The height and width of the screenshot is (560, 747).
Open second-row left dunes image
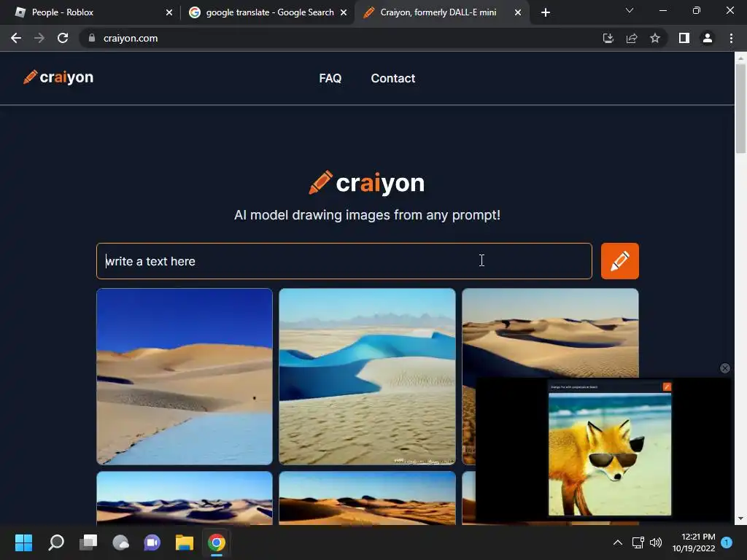pyautogui.click(x=185, y=498)
